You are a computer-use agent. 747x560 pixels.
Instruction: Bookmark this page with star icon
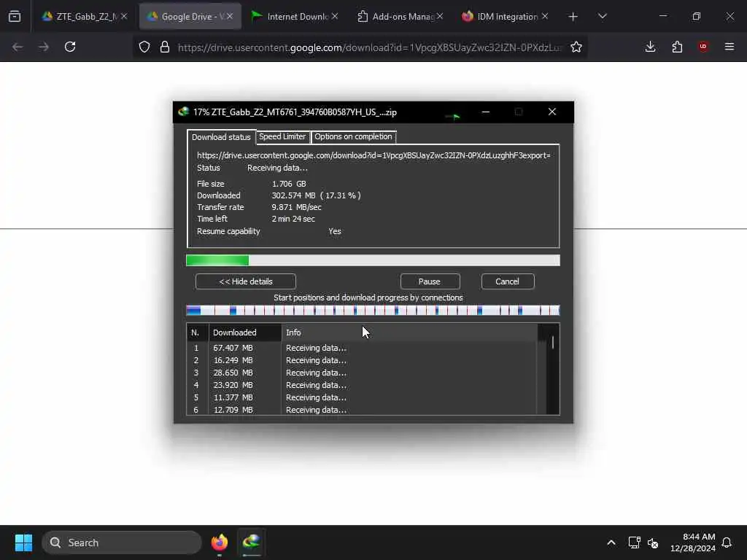tap(576, 47)
